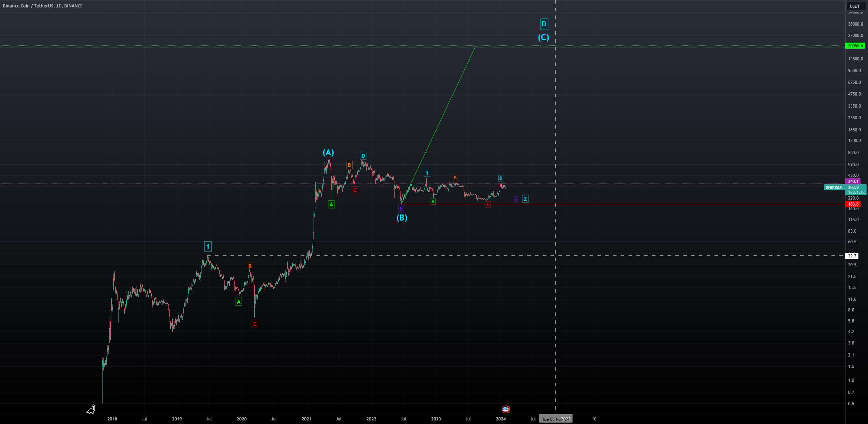
Task: Select the red 183.6 price label
Action: pos(853,204)
